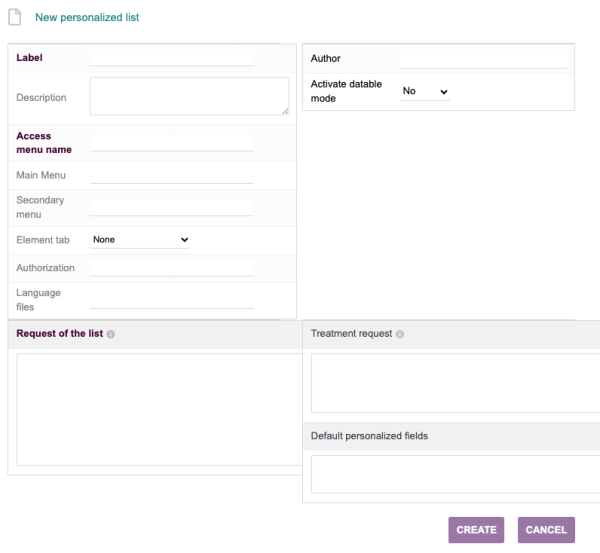Select the Access menu name field
600x553 pixels.
172,143
